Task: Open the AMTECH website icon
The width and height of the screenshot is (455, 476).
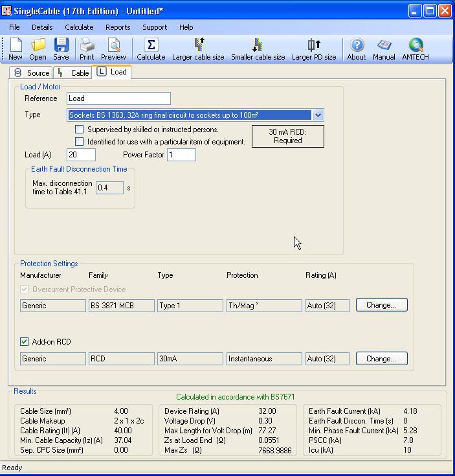Action: [416, 49]
